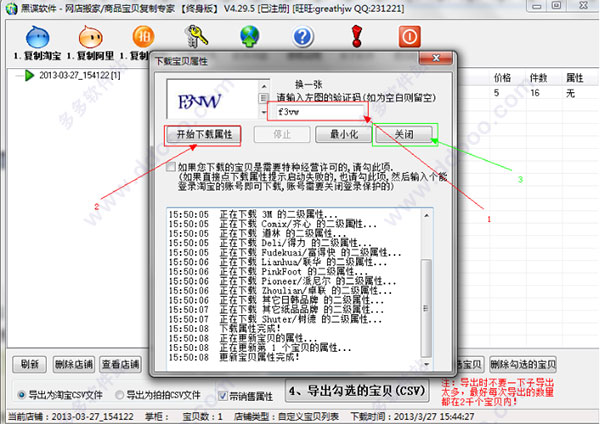Click 删除勾选的宝贝 button
Viewport: 600px width, 424px height.
click(x=523, y=364)
